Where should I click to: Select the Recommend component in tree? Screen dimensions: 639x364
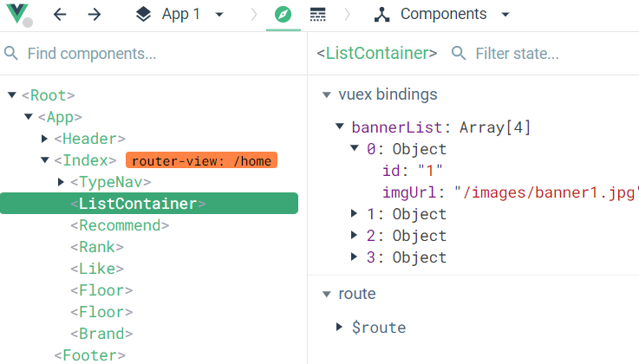point(120,225)
